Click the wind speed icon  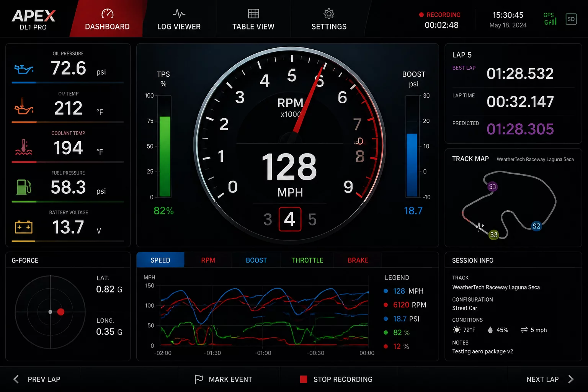(524, 330)
